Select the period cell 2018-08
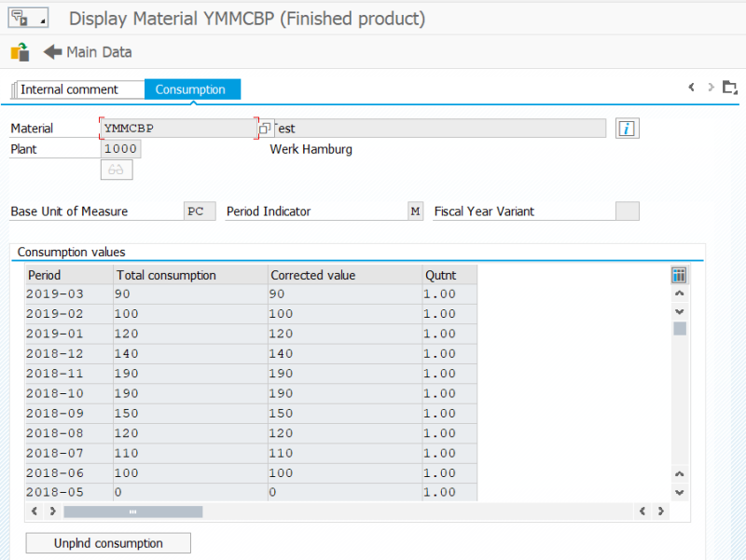This screenshot has width=746, height=560. pos(69,433)
